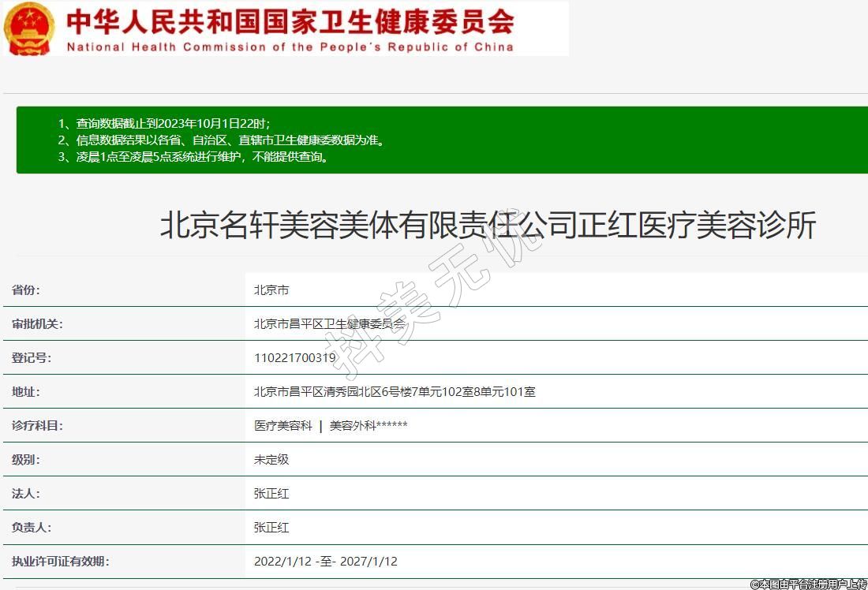Select the 未定级 level value
Image resolution: width=868 pixels, height=590 pixels.
tap(271, 460)
